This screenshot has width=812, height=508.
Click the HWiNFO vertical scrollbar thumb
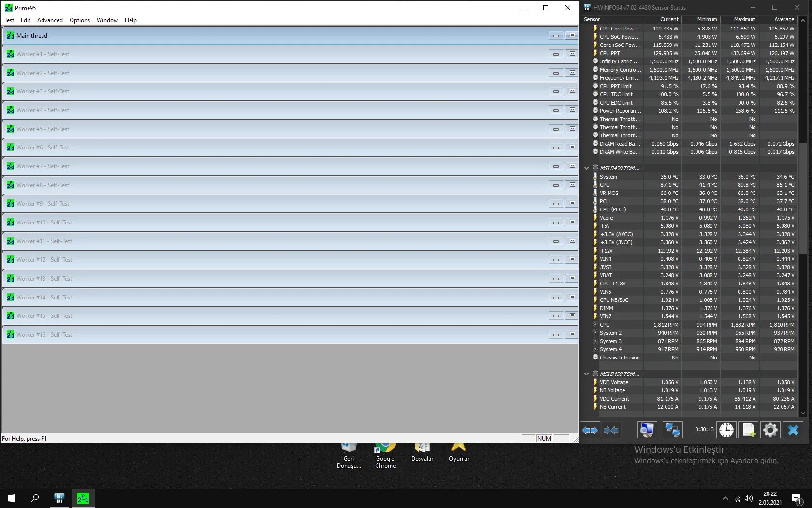pyautogui.click(x=803, y=198)
